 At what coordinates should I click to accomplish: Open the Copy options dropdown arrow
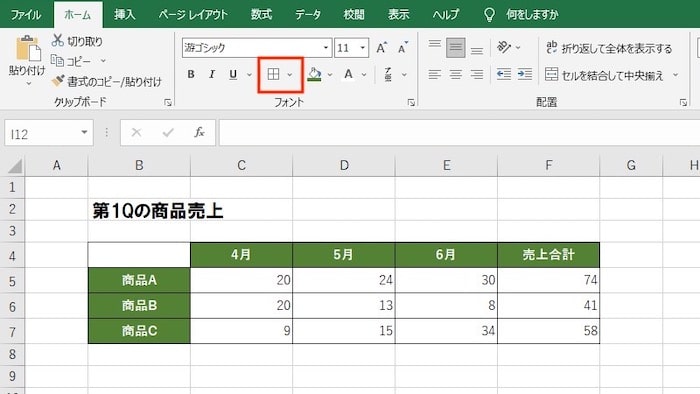coord(103,61)
